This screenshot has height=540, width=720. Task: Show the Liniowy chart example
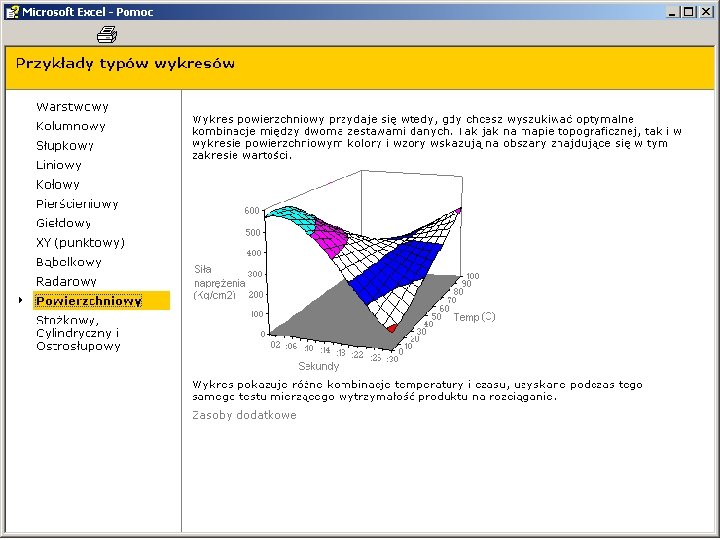(x=59, y=165)
